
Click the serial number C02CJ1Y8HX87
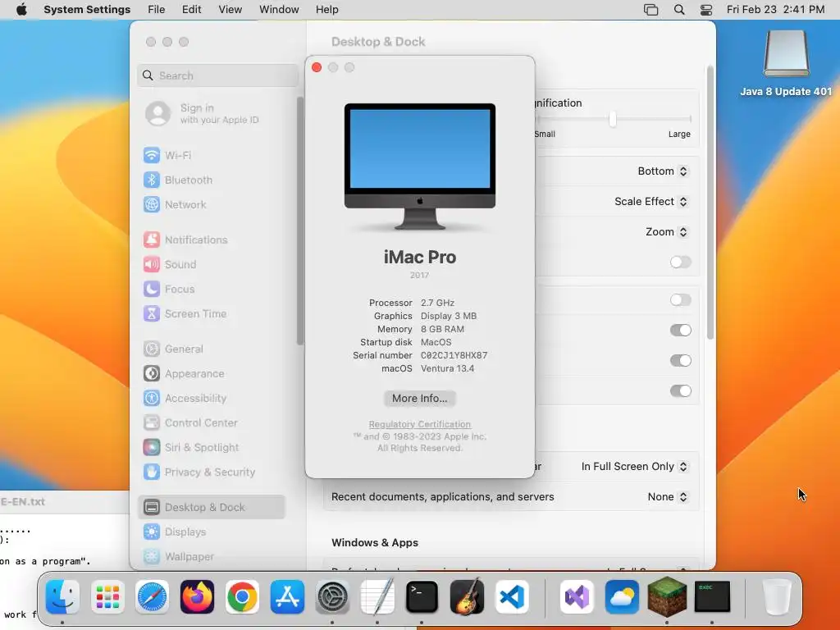[454, 356]
